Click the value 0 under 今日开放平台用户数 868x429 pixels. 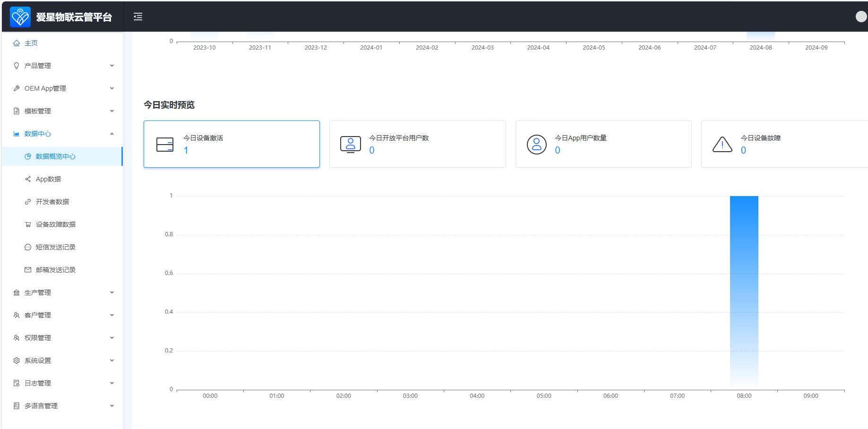(x=372, y=150)
